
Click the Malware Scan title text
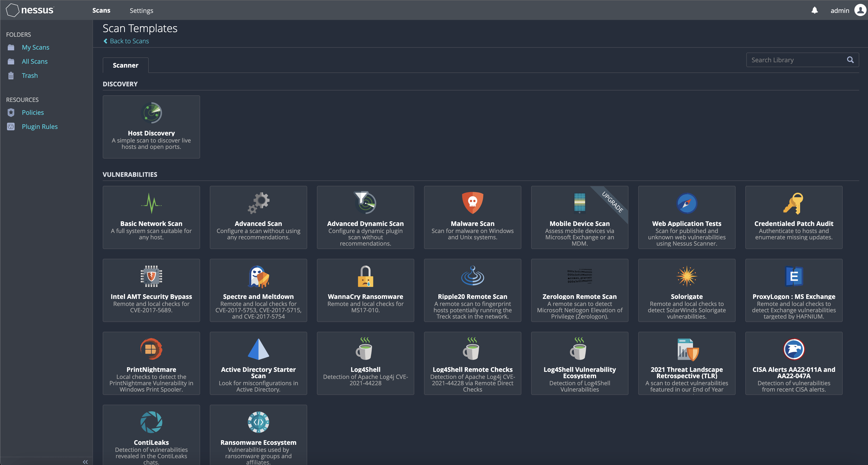[472, 224]
